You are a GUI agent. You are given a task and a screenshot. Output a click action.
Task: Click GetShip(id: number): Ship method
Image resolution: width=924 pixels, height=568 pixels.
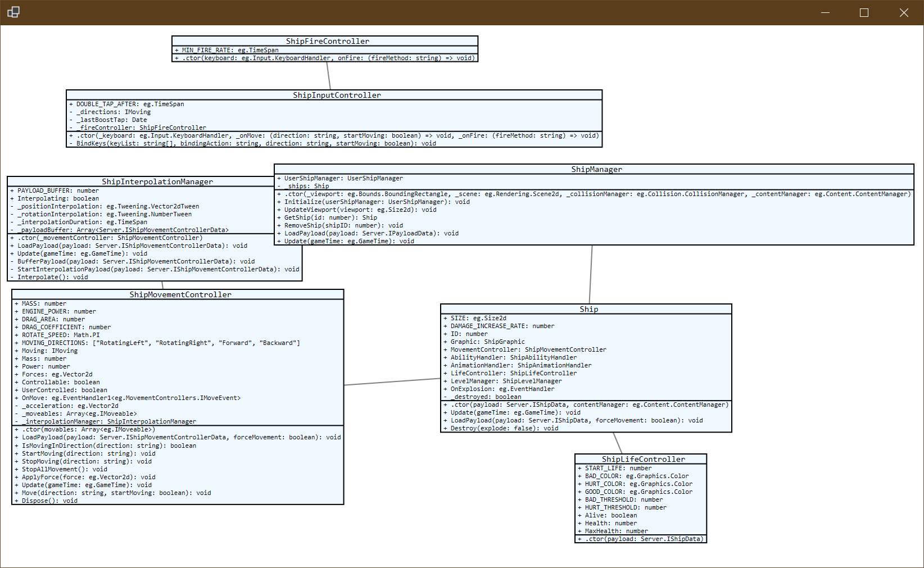coord(327,217)
